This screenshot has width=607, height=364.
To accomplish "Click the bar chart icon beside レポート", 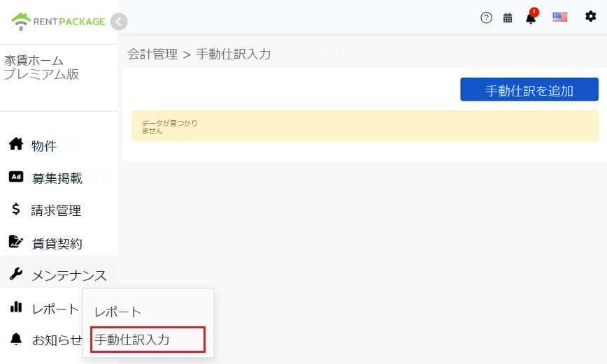I will [16, 307].
